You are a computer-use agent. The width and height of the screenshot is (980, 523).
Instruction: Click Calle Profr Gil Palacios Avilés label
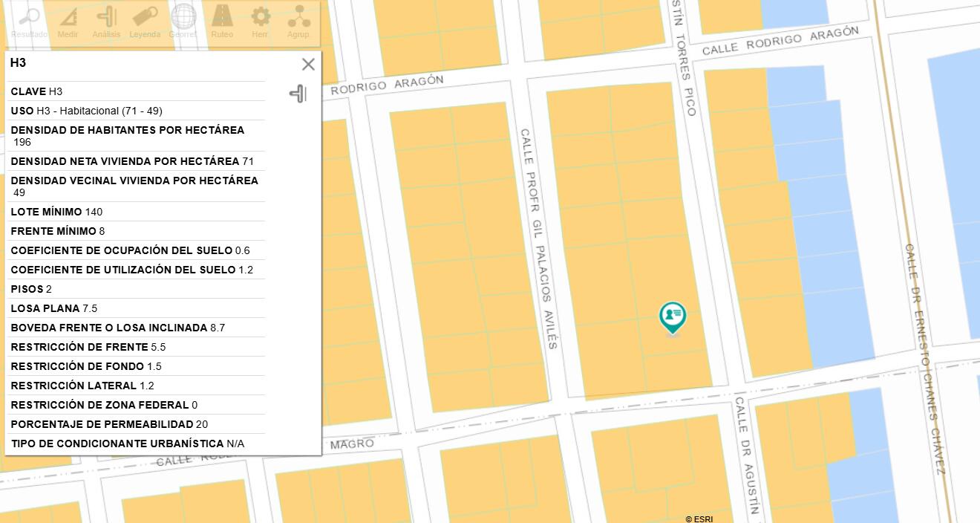click(538, 238)
